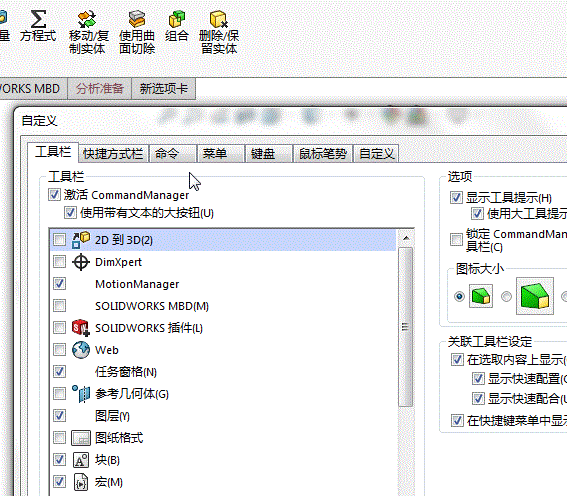Click the 2D 到 3D toolbar icon
This screenshot has width=567, height=496.
tap(81, 240)
